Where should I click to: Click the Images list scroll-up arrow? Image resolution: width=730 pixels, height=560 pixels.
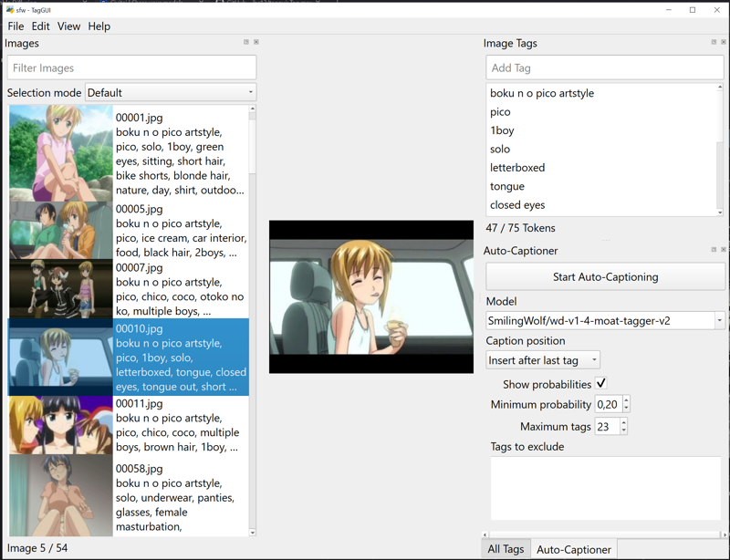pyautogui.click(x=253, y=109)
